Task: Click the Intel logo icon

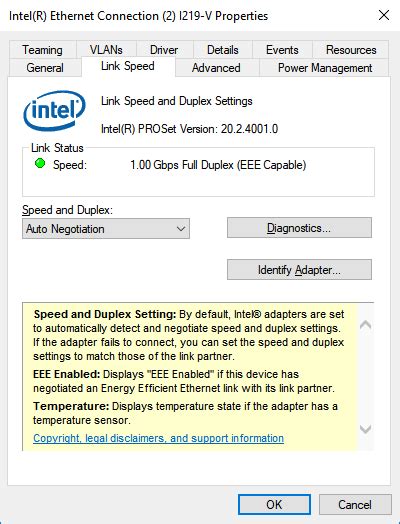Action: [54, 111]
